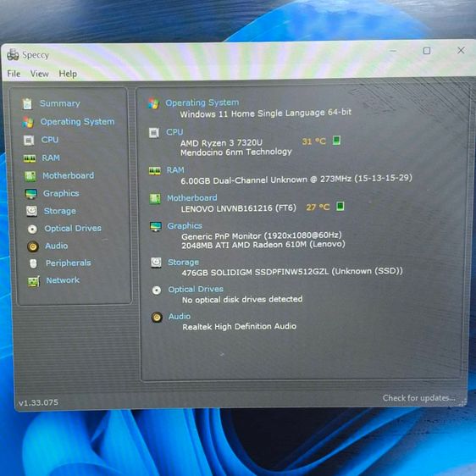This screenshot has width=476, height=476.
Task: Click the CPU temperature 31 °C
Action: (314, 141)
